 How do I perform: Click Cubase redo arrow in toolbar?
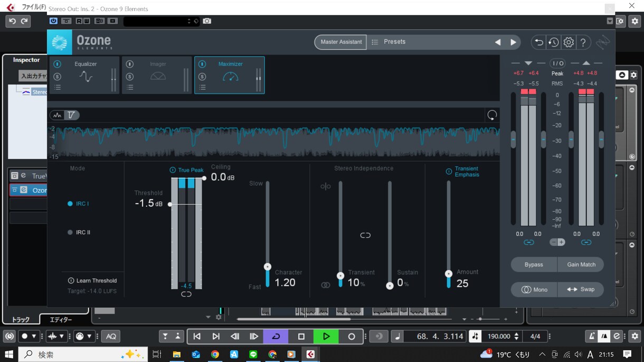24,21
